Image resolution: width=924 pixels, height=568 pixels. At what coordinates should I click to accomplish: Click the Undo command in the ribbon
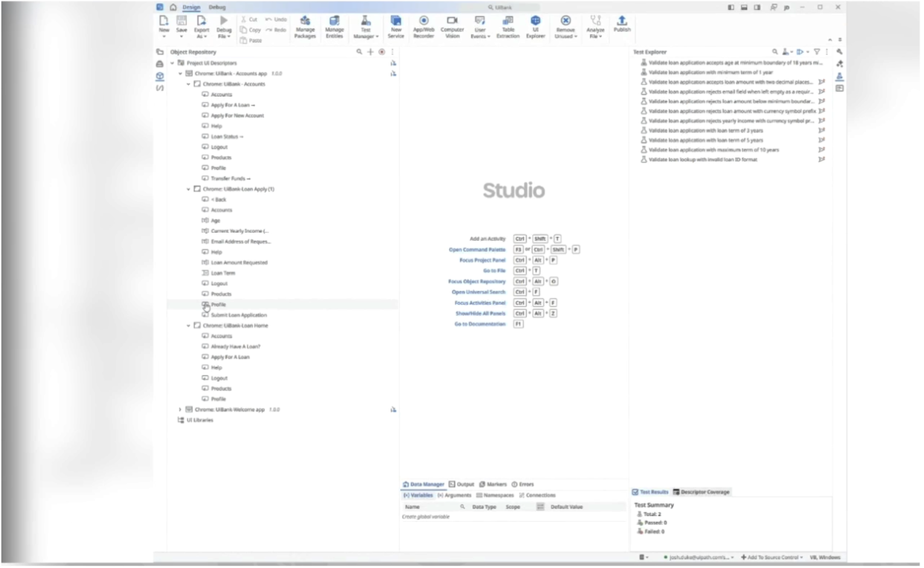(x=275, y=19)
